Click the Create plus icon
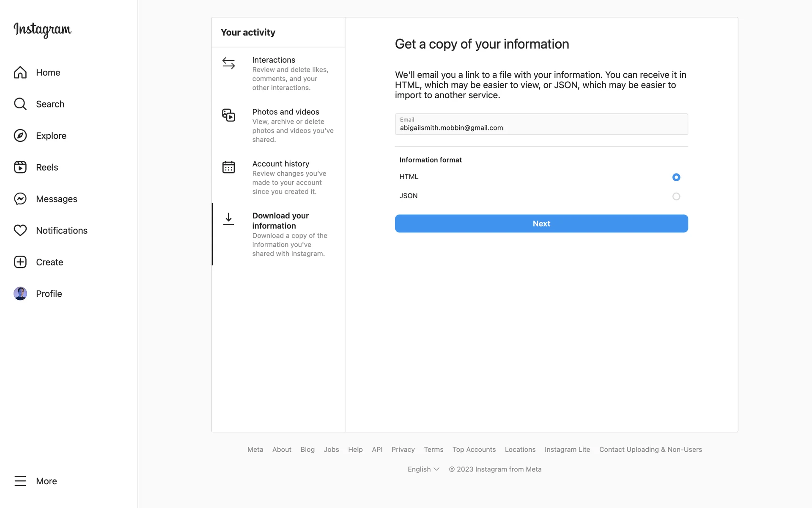 click(x=20, y=262)
